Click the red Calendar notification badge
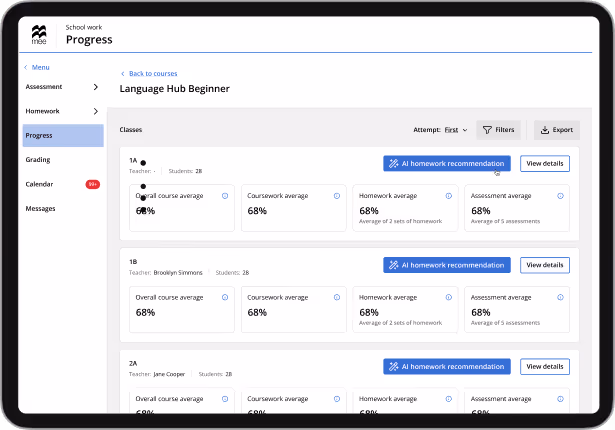 (93, 184)
